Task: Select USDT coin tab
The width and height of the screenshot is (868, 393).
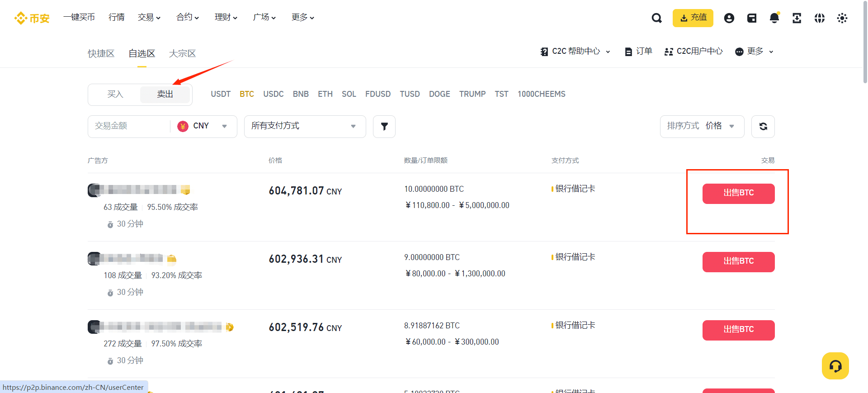Action: (x=221, y=94)
